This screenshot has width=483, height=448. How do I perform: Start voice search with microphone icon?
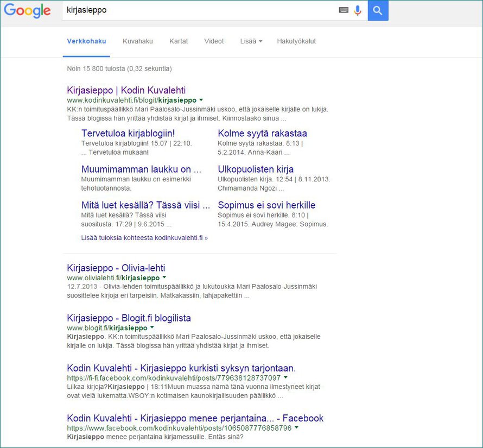click(x=357, y=10)
